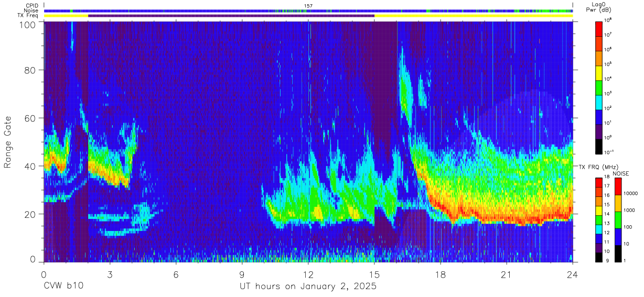Click the purple segment of the TX Freq bar
The image size is (644, 297).
[231, 16]
